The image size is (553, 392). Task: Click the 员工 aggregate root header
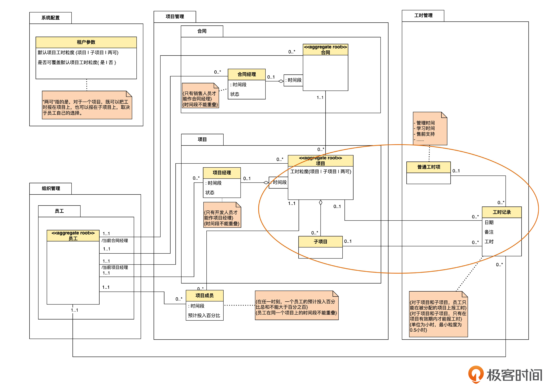[73, 236]
